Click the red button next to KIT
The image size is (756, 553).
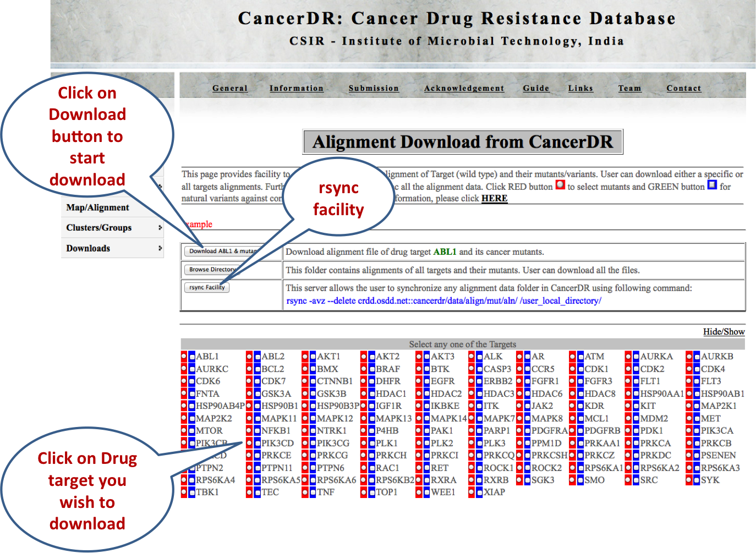click(628, 406)
